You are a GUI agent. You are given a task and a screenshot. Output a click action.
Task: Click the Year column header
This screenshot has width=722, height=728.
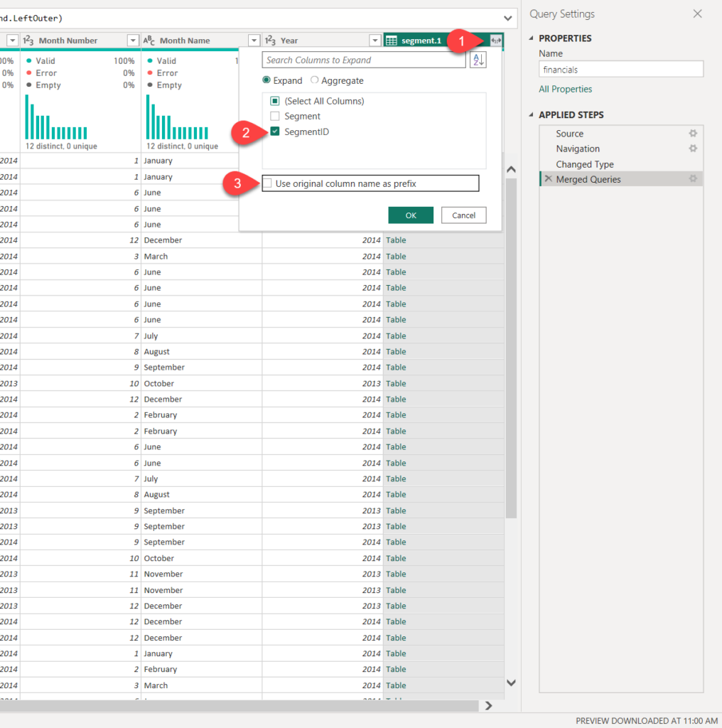289,41
